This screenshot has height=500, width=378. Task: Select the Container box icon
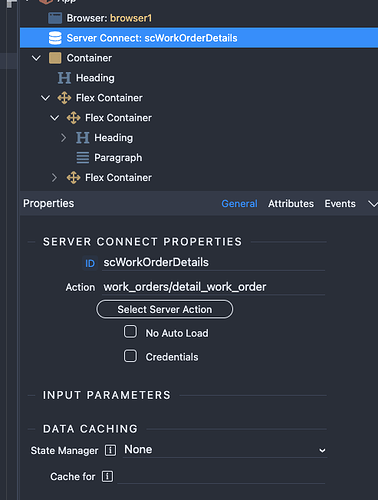(55, 58)
